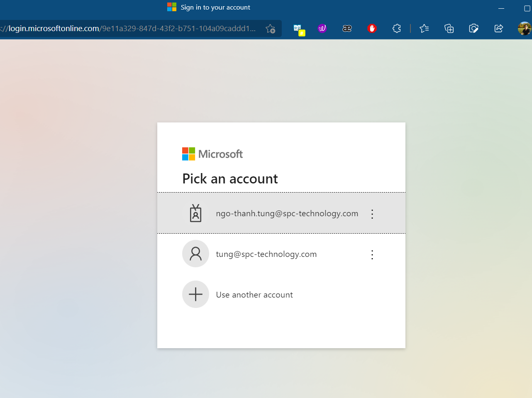Open the purple W extension icon
The width and height of the screenshot is (532, 398).
[x=322, y=28]
